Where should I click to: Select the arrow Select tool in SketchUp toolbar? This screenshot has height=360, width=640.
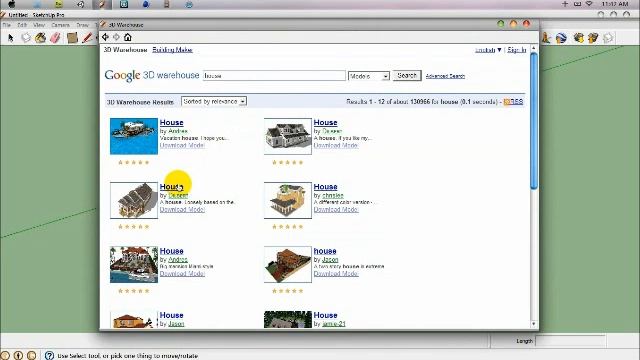(11, 38)
